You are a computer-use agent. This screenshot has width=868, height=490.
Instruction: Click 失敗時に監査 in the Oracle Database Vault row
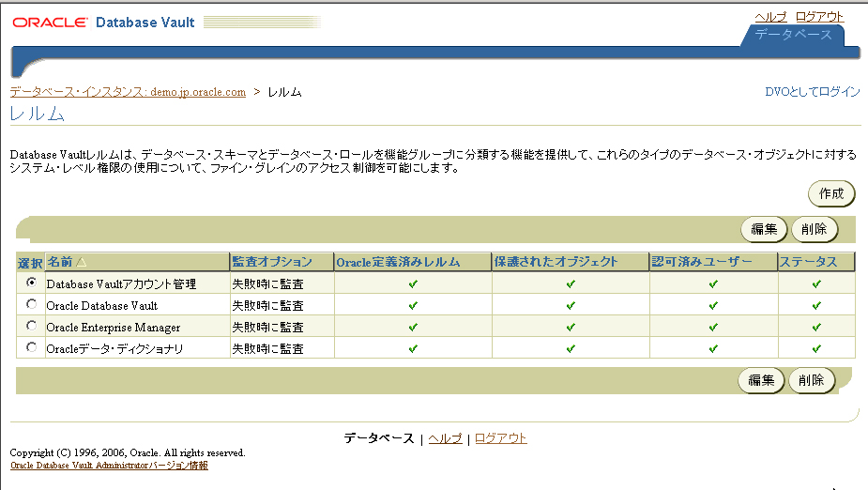pos(268,306)
